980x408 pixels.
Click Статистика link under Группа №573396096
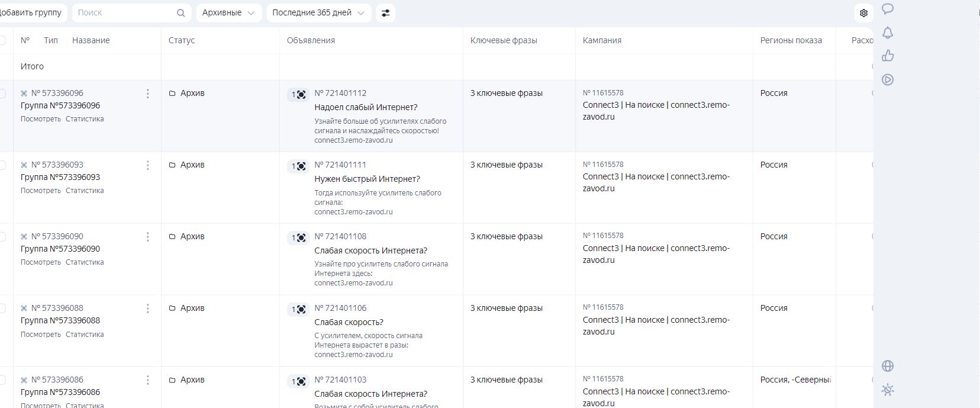(x=85, y=119)
